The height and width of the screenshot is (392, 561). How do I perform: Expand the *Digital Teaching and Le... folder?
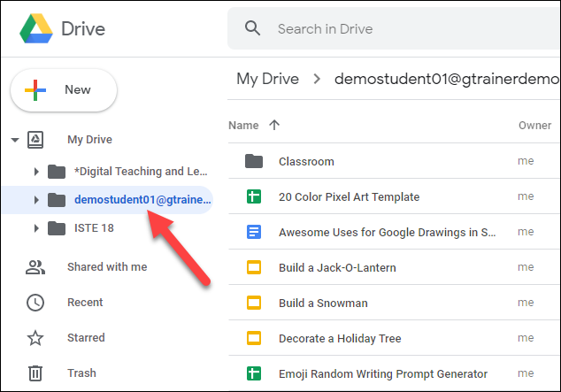(36, 172)
